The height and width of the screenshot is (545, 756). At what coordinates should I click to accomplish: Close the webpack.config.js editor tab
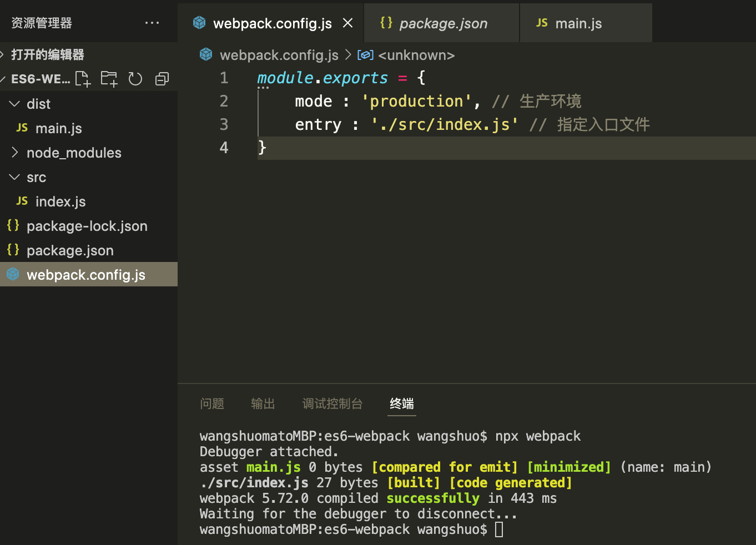pyautogui.click(x=348, y=23)
